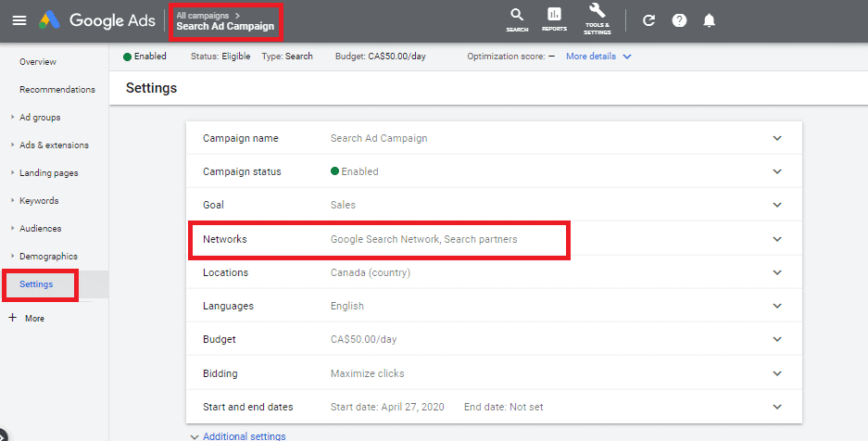Show More sidebar options
The width and height of the screenshot is (868, 441).
pyautogui.click(x=34, y=318)
